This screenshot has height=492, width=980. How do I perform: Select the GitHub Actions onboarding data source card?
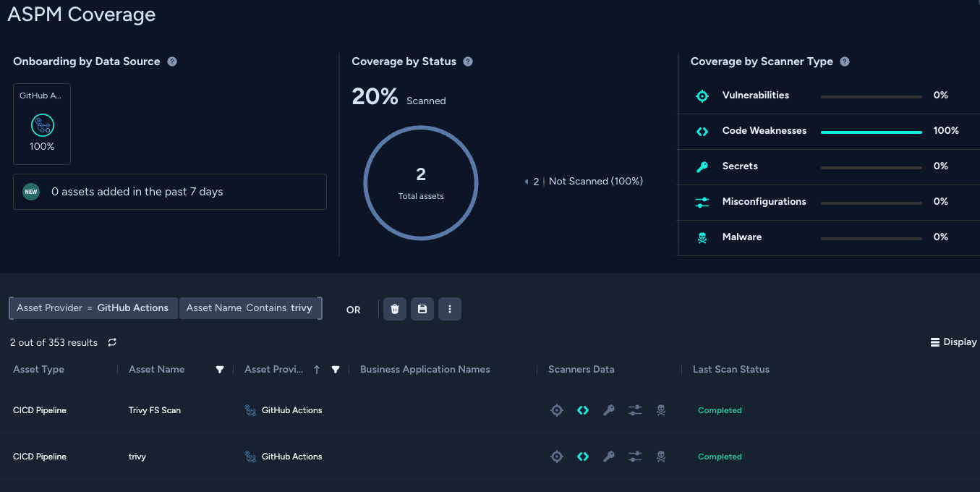41,124
